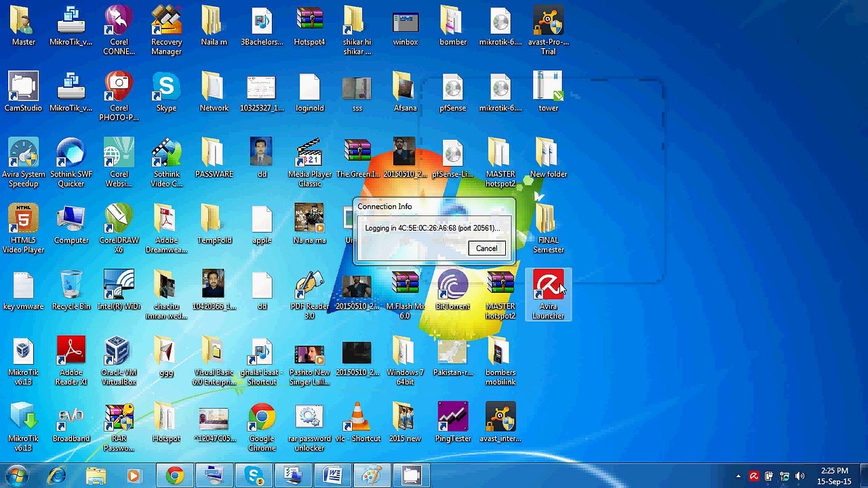This screenshot has height=488, width=868.
Task: Click the Avira icon in system tray
Action: (x=753, y=476)
